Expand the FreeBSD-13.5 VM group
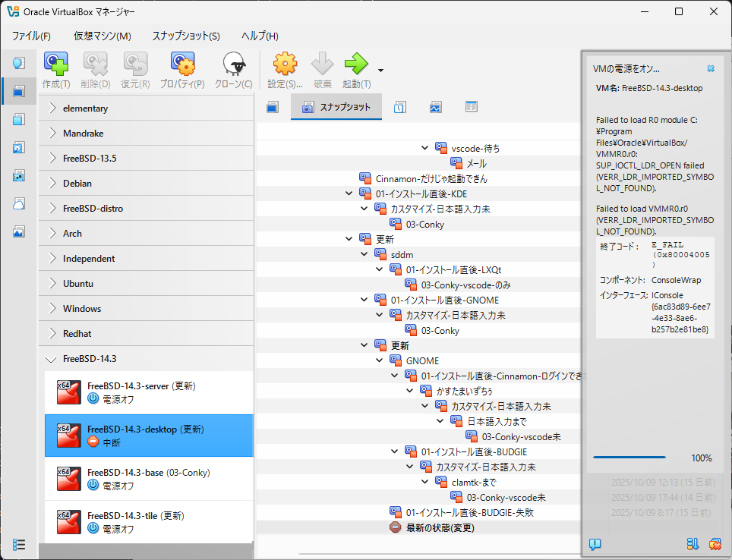Viewport: 732px width, 560px height. pos(52,158)
